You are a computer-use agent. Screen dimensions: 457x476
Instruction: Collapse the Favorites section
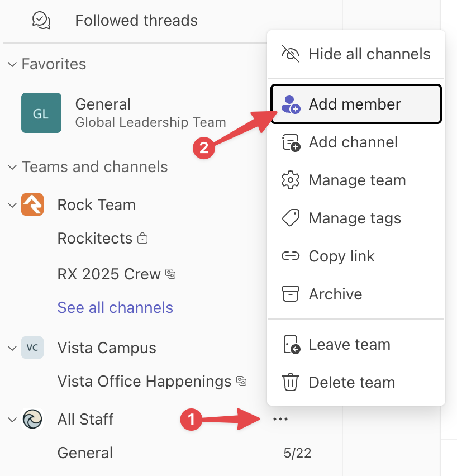tap(12, 64)
